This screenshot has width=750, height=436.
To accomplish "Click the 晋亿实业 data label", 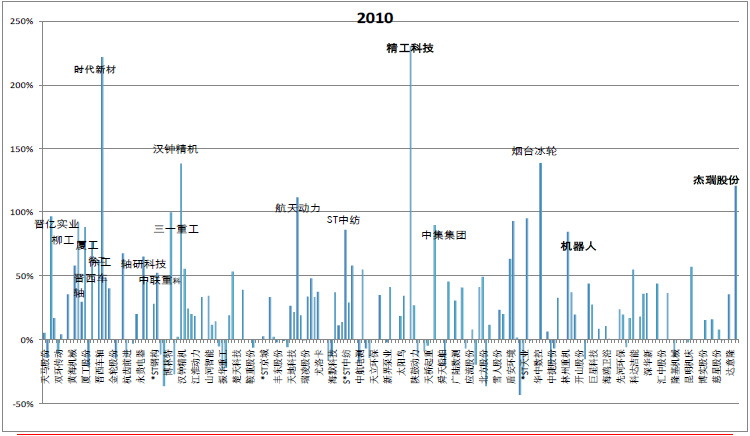I will (x=56, y=224).
